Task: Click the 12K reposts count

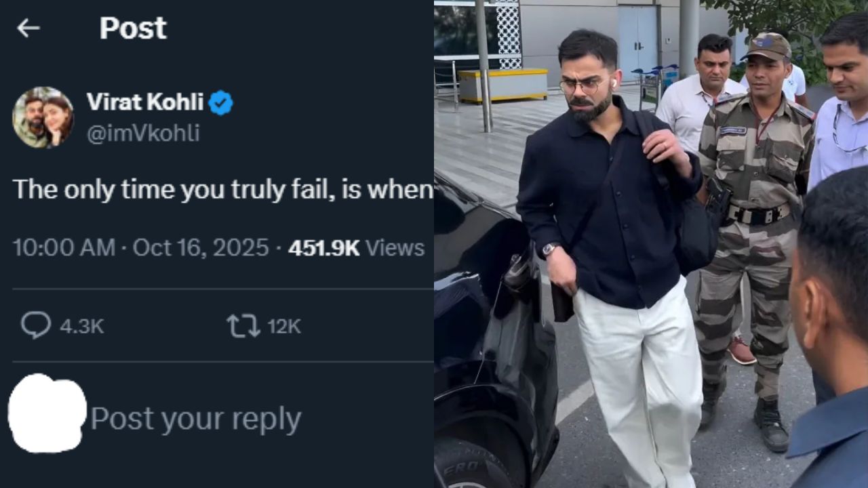Action: point(284,326)
